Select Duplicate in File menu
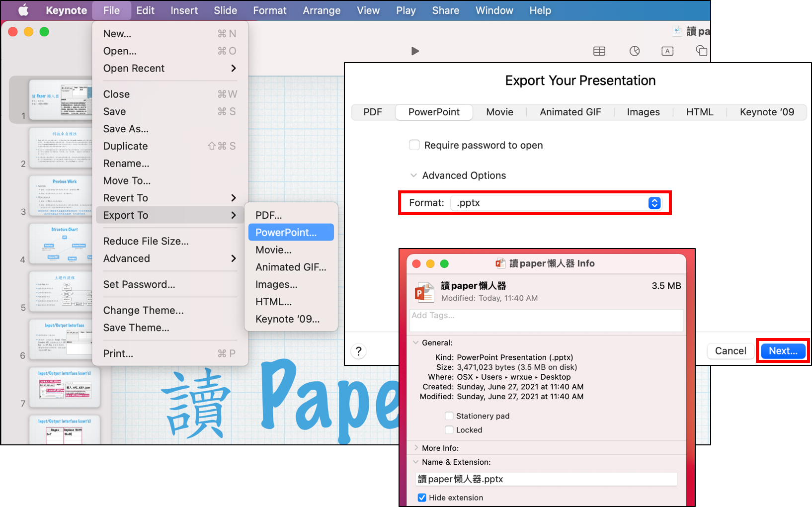812x507 pixels. click(x=170, y=146)
